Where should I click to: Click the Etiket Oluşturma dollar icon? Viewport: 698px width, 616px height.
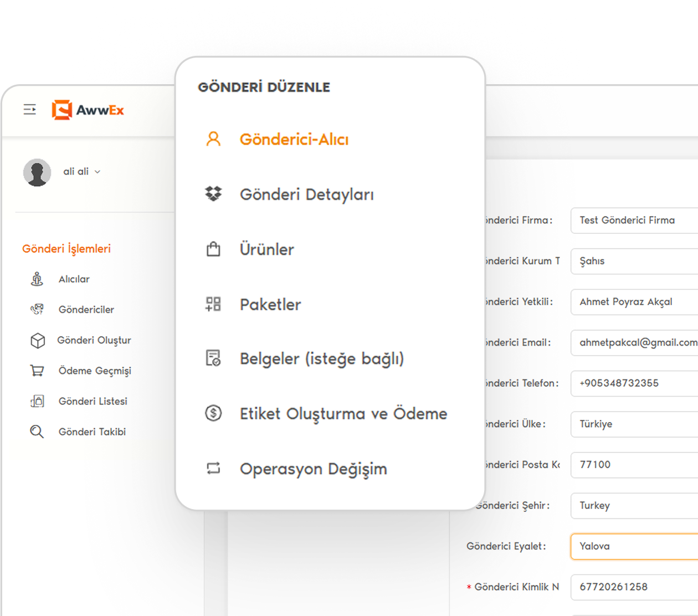click(213, 413)
